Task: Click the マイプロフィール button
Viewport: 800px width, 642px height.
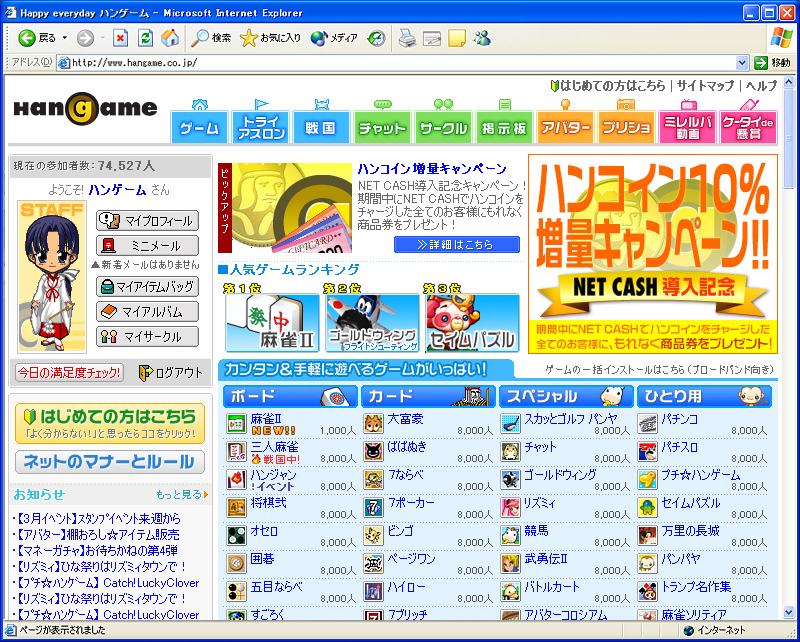Action: coord(147,221)
